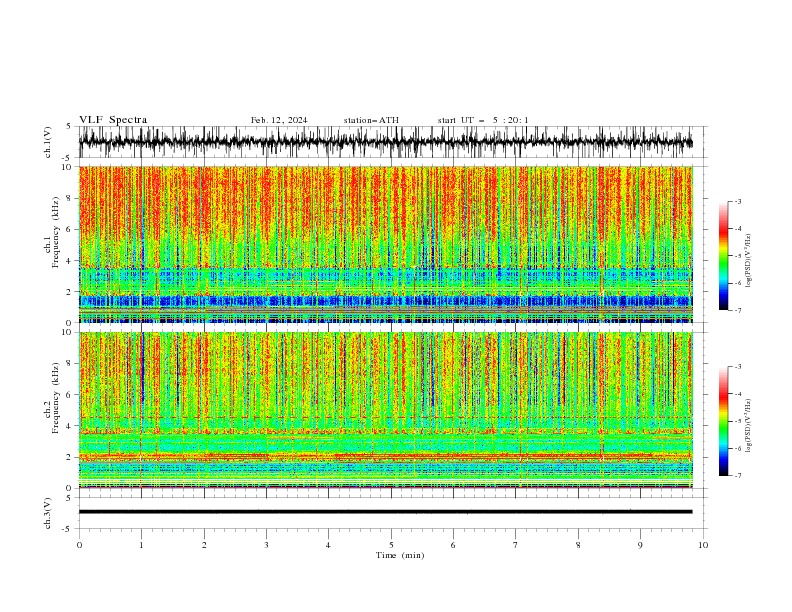This screenshot has height=612, width=792.
Task: Select the date text "Feb. 12, 2024"
Action: click(279, 120)
